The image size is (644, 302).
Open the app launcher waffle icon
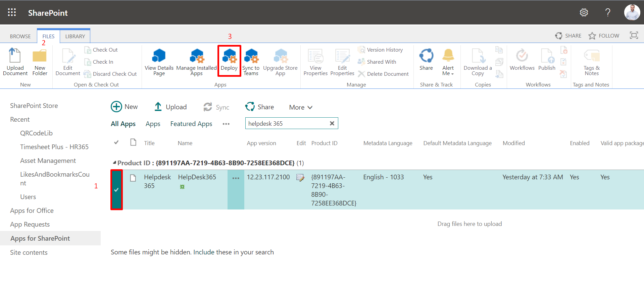click(x=12, y=12)
